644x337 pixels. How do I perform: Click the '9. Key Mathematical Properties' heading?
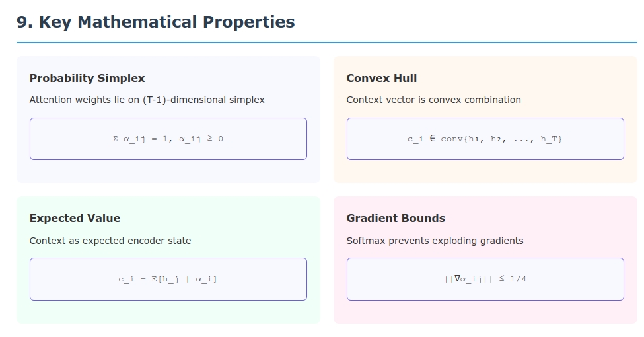(155, 22)
